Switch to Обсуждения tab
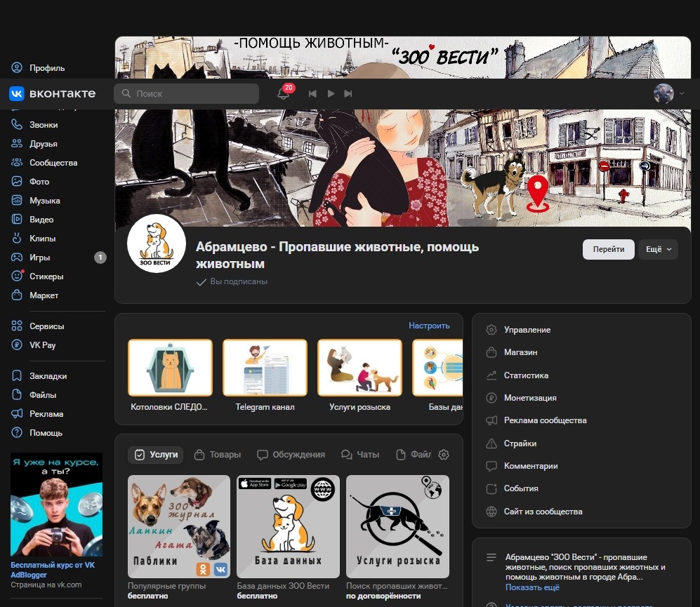This screenshot has height=607, width=700. pos(291,454)
